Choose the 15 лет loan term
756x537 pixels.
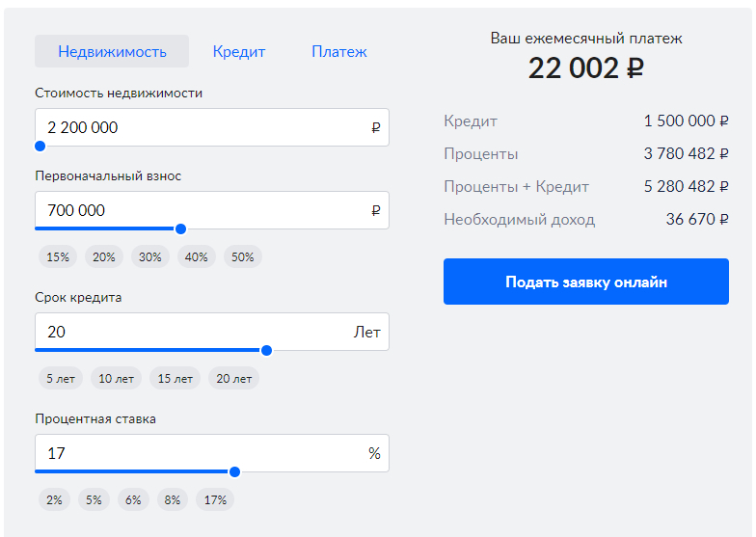(x=175, y=379)
